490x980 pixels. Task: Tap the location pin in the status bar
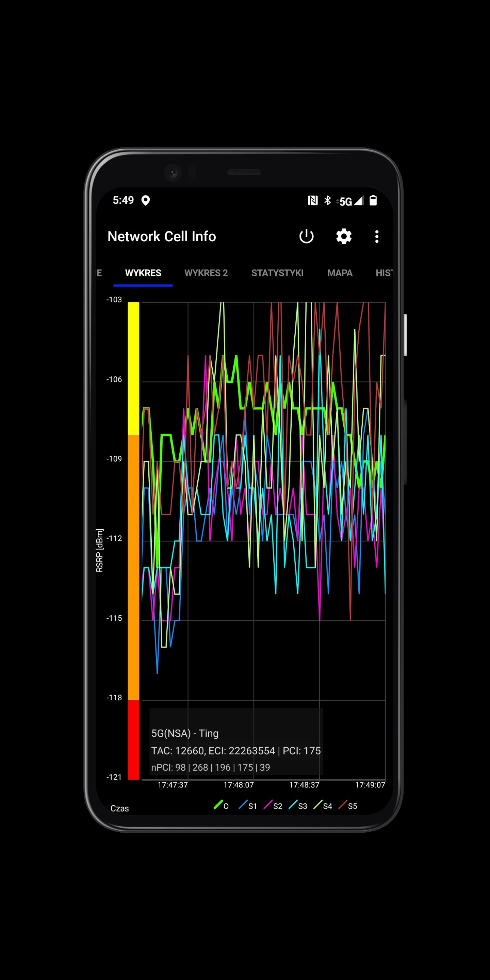click(145, 200)
